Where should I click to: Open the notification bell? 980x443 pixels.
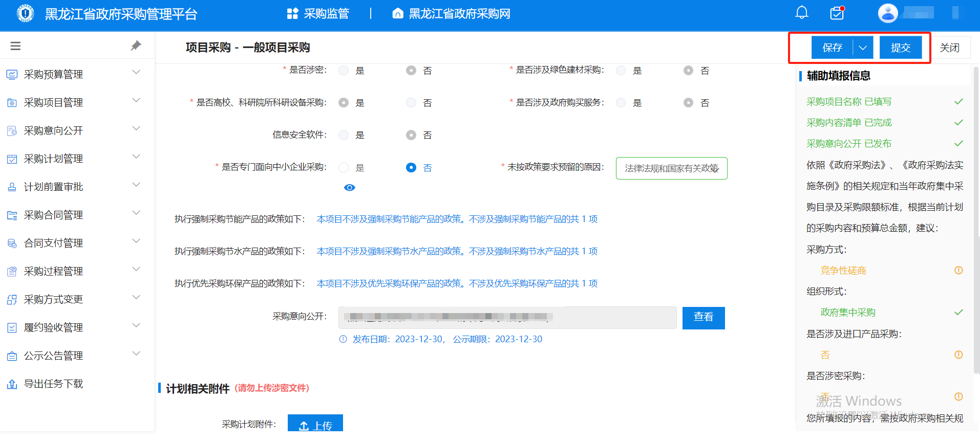pos(802,13)
